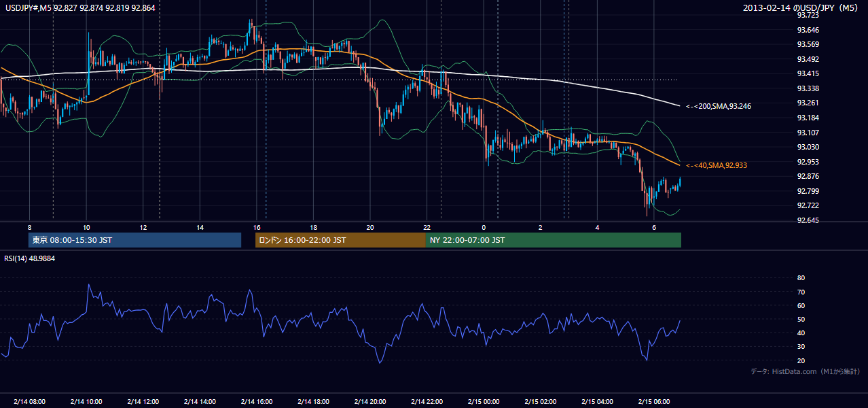Click the 東京 08:00-15:30 JST session bar
Screen dimensions: 868x408
pyautogui.click(x=135, y=240)
